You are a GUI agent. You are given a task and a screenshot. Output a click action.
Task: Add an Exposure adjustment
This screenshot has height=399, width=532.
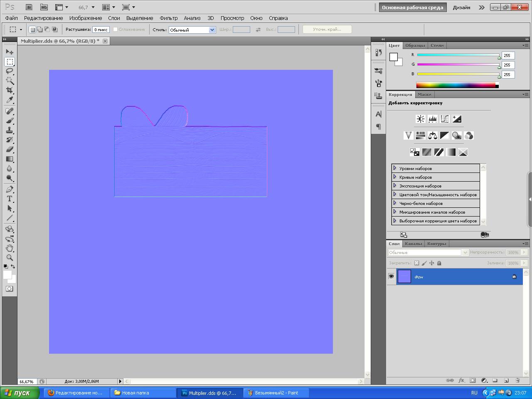click(x=457, y=119)
